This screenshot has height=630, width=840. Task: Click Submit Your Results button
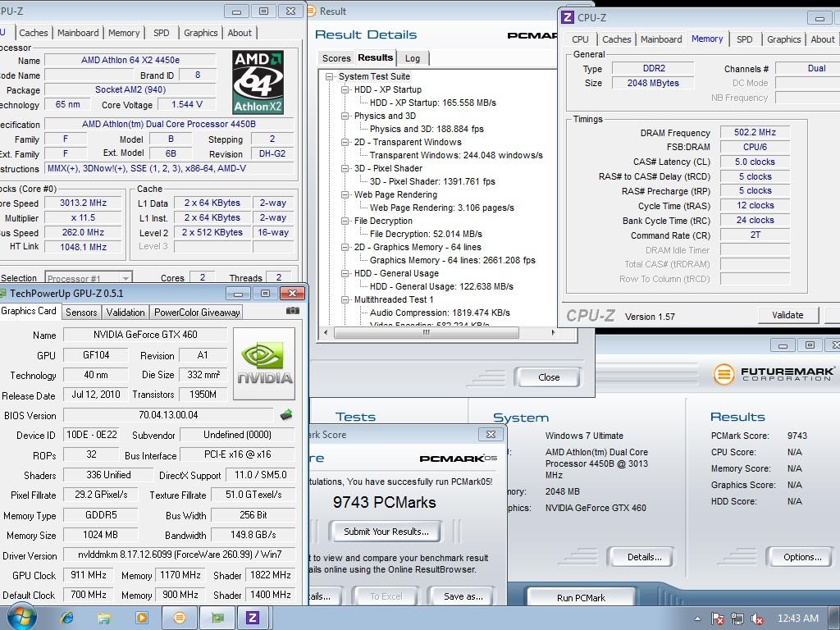click(386, 532)
